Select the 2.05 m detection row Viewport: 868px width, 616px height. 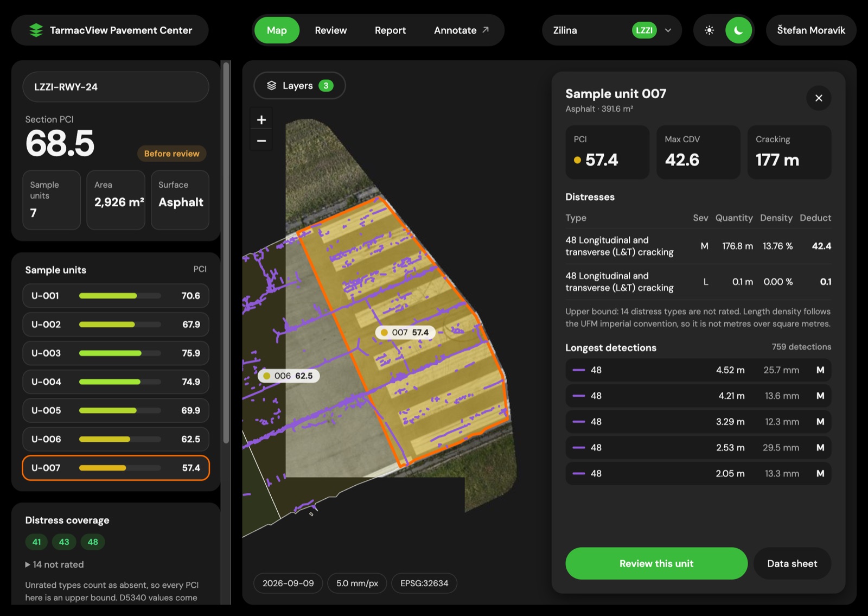698,473
